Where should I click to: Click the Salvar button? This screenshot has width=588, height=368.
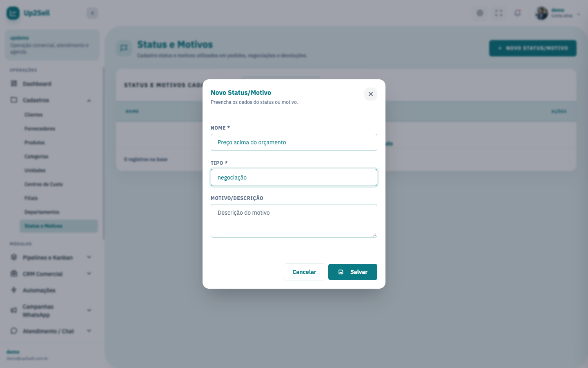(352, 272)
